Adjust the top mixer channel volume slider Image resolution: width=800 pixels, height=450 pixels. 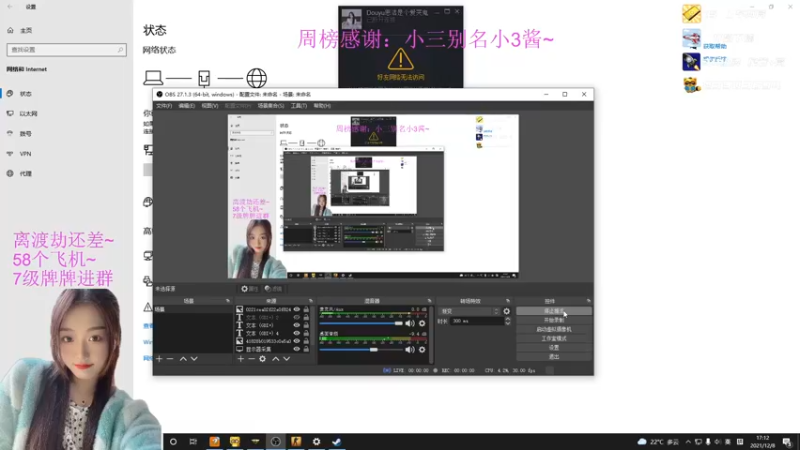361,323
